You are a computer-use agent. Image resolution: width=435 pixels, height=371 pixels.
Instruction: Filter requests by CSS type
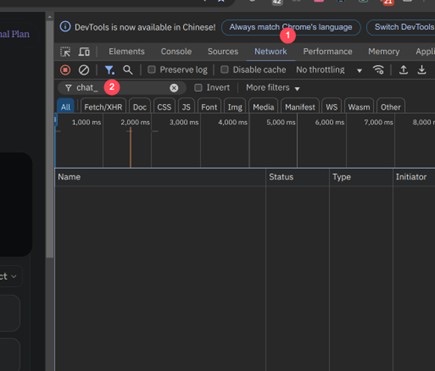164,107
